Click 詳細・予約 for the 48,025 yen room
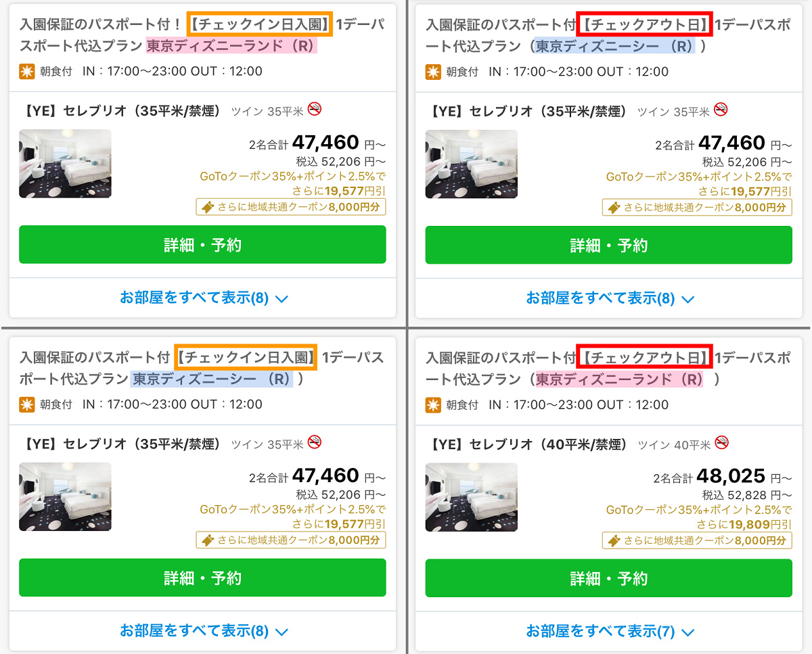Screen dimensions: 812x654 [x=609, y=578]
